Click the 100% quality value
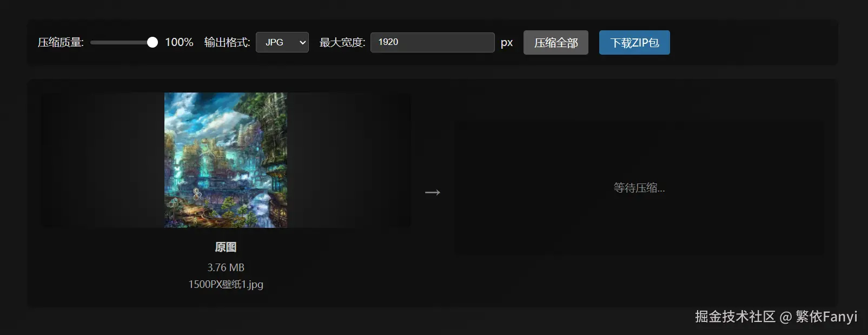 (179, 42)
